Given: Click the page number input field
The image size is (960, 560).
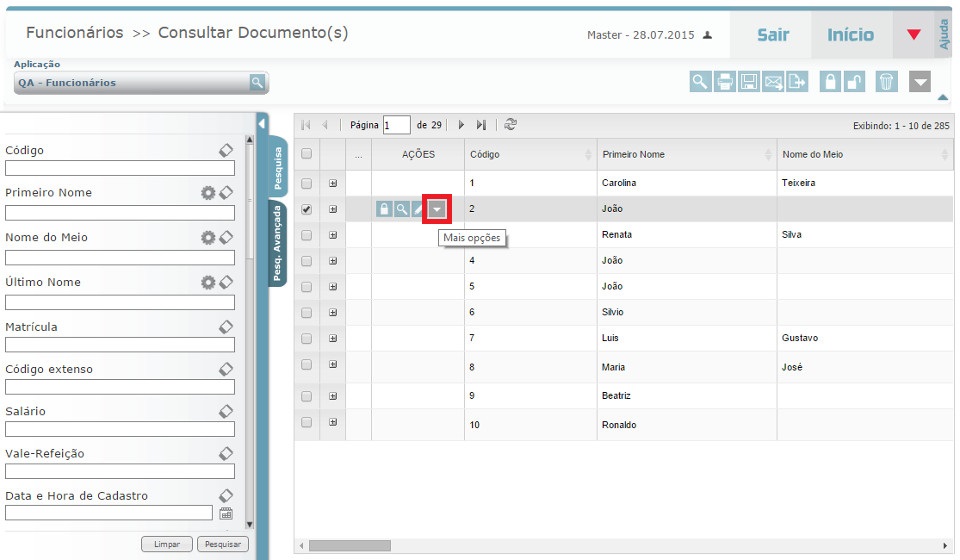Looking at the screenshot, I should (396, 125).
